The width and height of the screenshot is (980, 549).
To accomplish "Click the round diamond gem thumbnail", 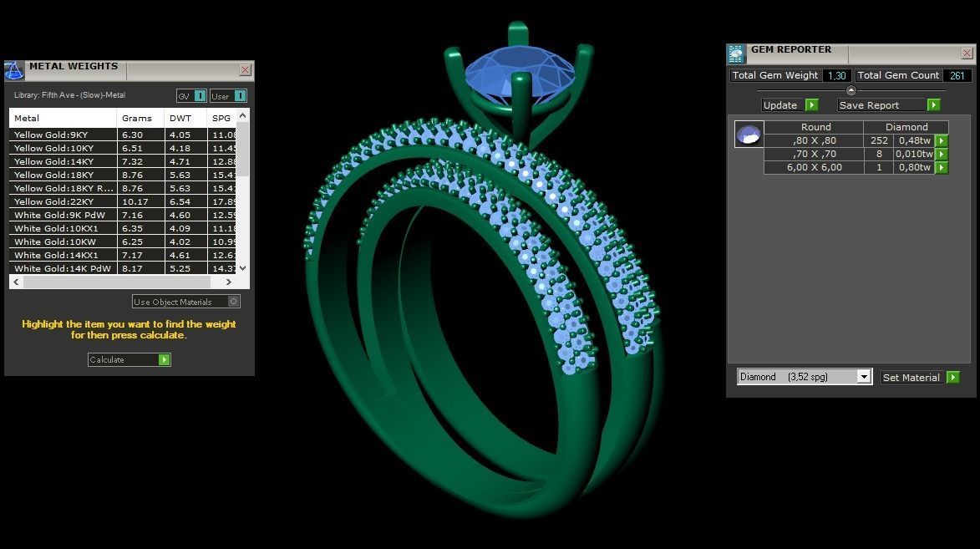I will (749, 134).
